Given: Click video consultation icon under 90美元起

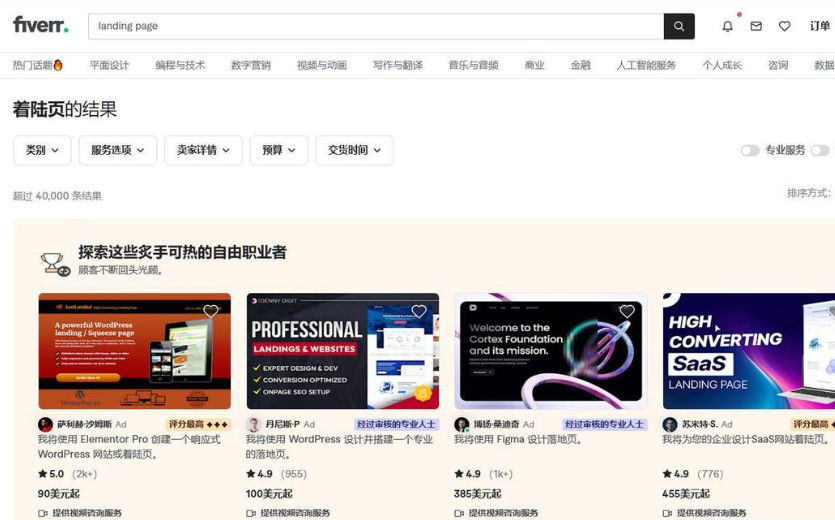Looking at the screenshot, I should [x=43, y=513].
